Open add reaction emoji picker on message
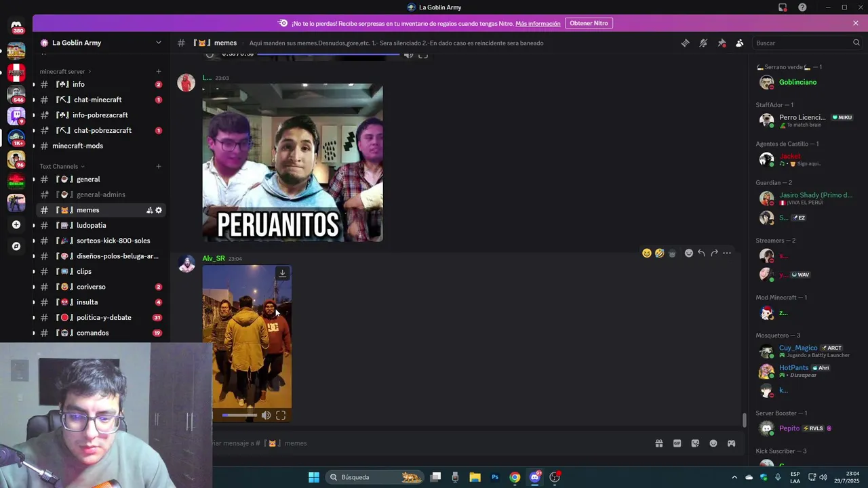The width and height of the screenshot is (868, 488). point(689,253)
